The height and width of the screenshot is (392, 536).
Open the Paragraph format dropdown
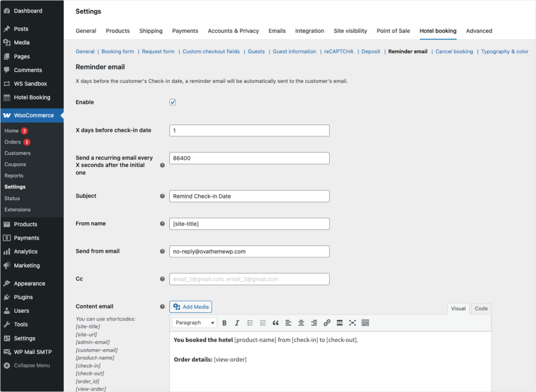coord(195,323)
